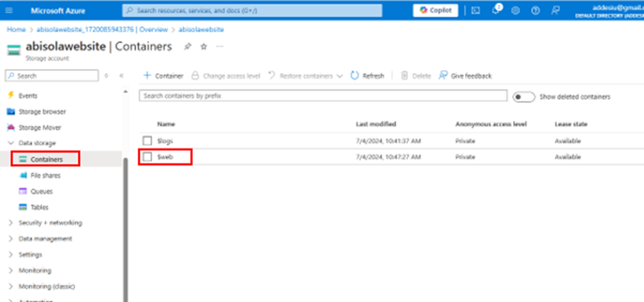Check the $web container checkbox
Viewport: 644px width, 302px height.
[147, 157]
